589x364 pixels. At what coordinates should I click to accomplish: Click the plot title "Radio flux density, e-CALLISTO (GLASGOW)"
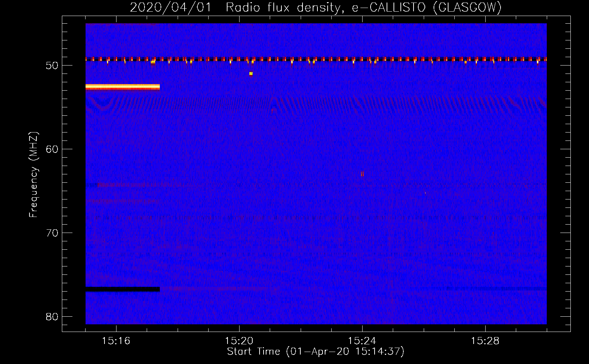pyautogui.click(x=363, y=7)
